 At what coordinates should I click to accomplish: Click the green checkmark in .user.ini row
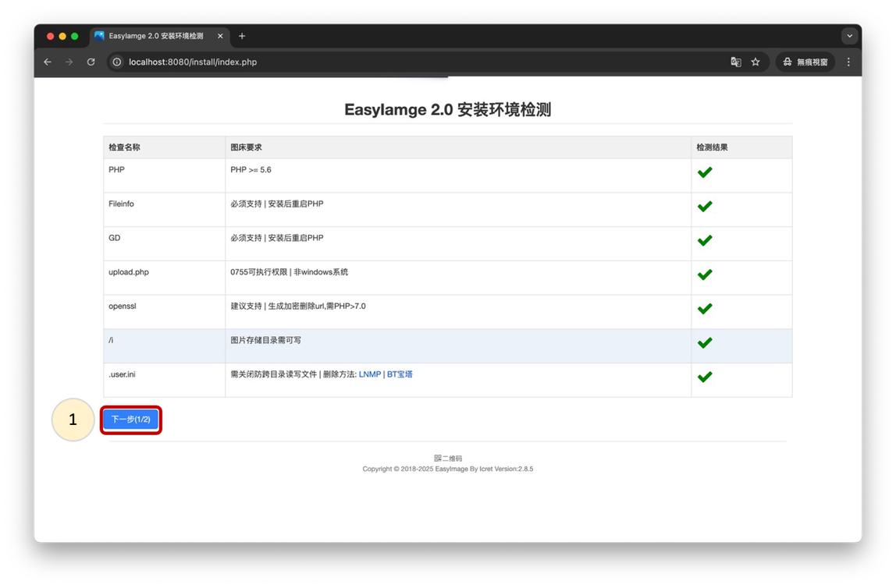pyautogui.click(x=705, y=377)
